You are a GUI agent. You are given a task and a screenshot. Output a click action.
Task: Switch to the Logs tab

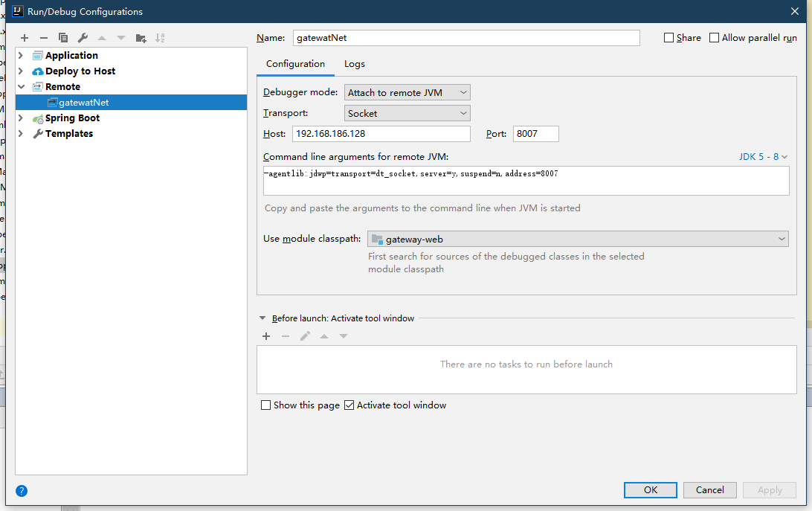tap(354, 64)
